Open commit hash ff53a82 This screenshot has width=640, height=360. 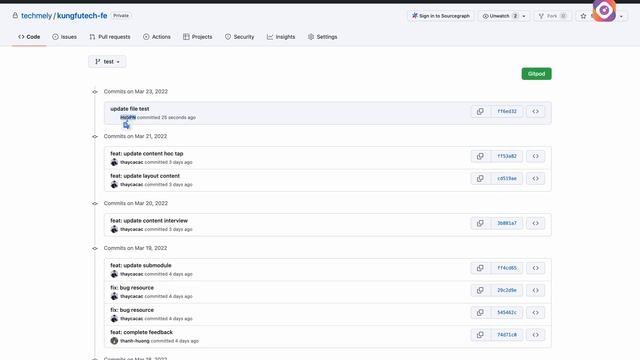pyautogui.click(x=507, y=156)
